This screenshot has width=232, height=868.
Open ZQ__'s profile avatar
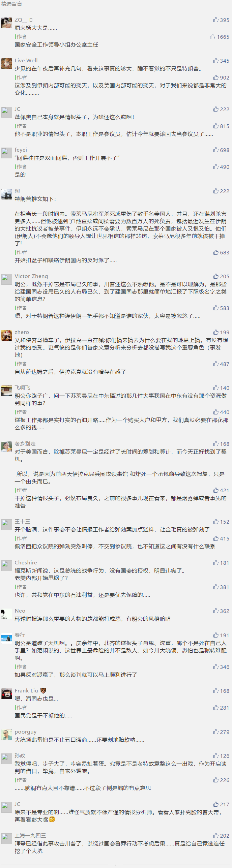point(7,23)
